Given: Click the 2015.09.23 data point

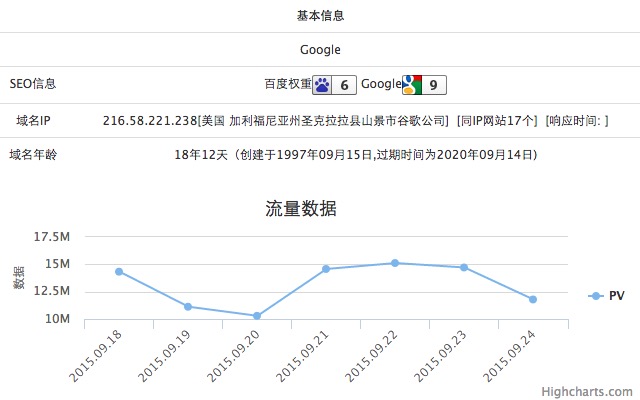Looking at the screenshot, I should click(x=464, y=267).
